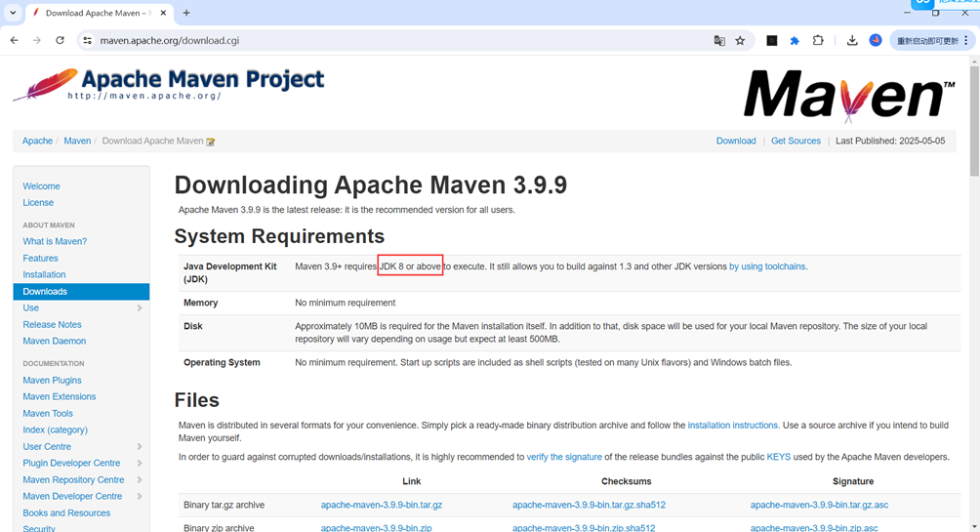Close the Download Apache Maven tab
Screen dimensions: 980x532
click(x=163, y=13)
